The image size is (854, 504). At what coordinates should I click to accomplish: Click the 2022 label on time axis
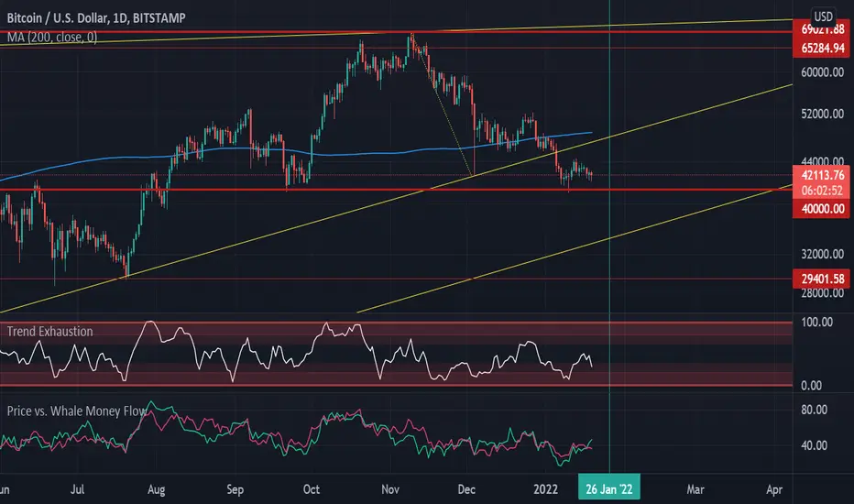546,489
